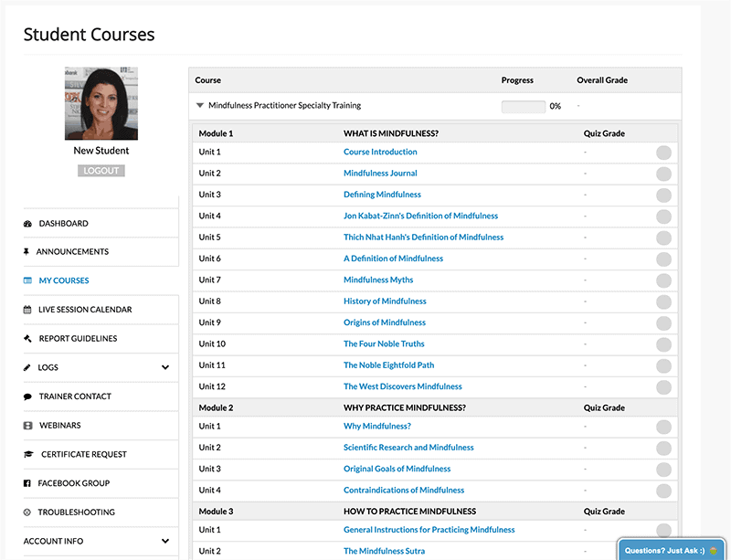Viewport: 731px width, 560px height.
Task: Toggle completion circle for Why Mindfulness?
Action: click(x=663, y=427)
